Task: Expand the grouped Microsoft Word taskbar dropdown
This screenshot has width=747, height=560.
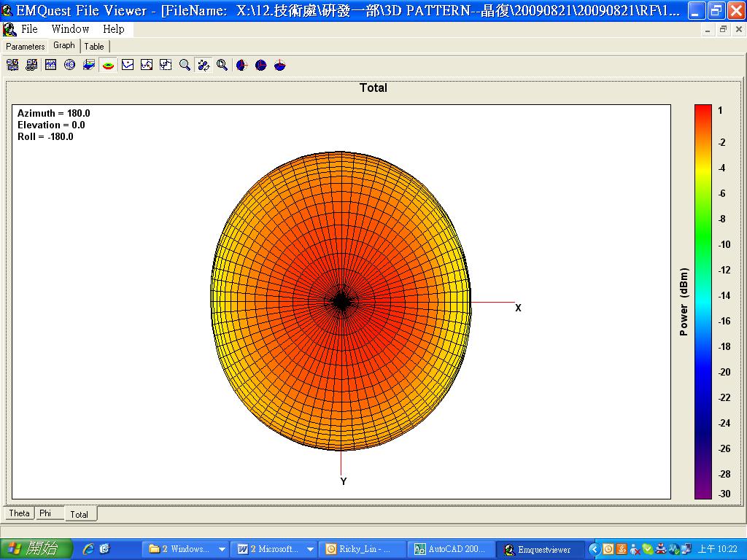Action: click(x=310, y=549)
